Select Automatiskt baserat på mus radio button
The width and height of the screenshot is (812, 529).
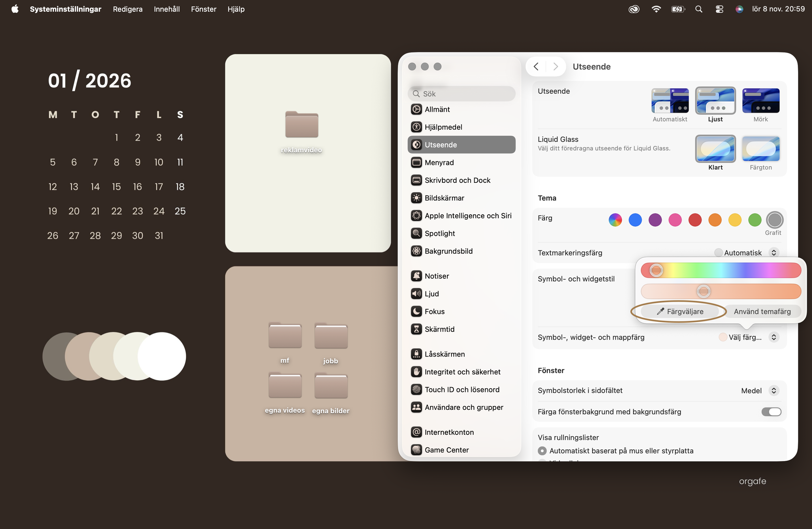(x=542, y=451)
